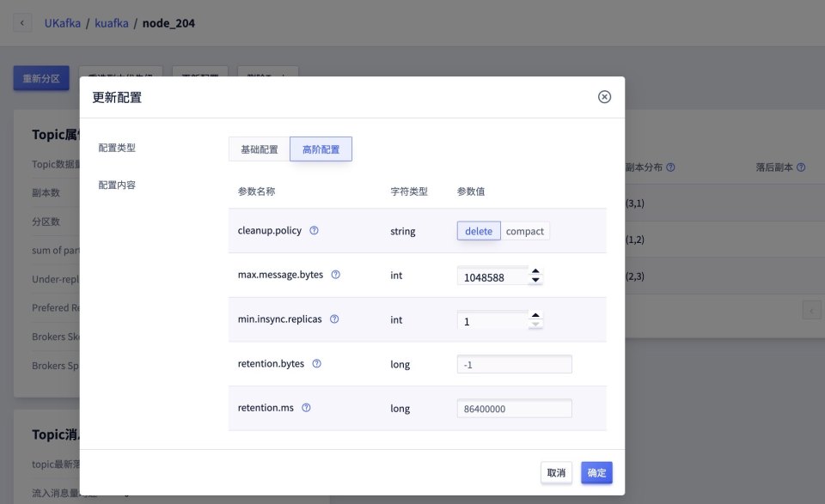
Task: Switch to 基础配置 tab
Action: click(x=260, y=149)
